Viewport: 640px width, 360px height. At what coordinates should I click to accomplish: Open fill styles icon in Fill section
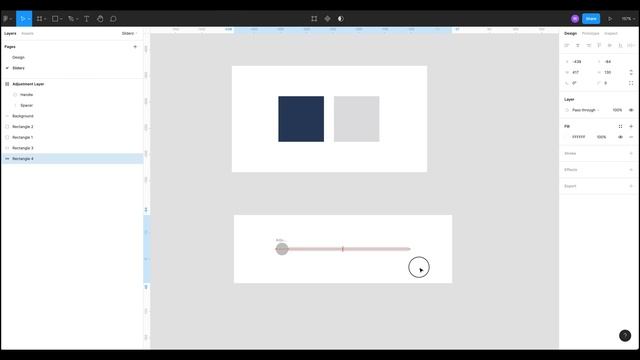click(620, 127)
